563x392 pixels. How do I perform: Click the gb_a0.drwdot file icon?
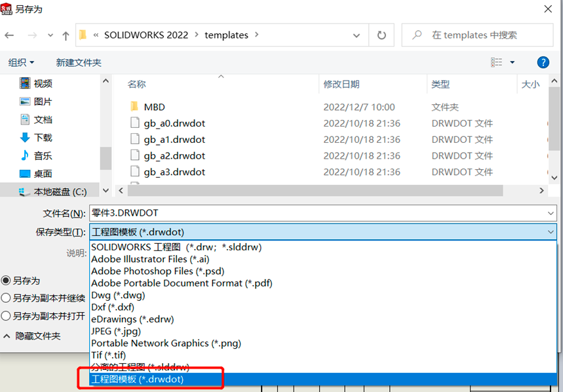click(134, 123)
